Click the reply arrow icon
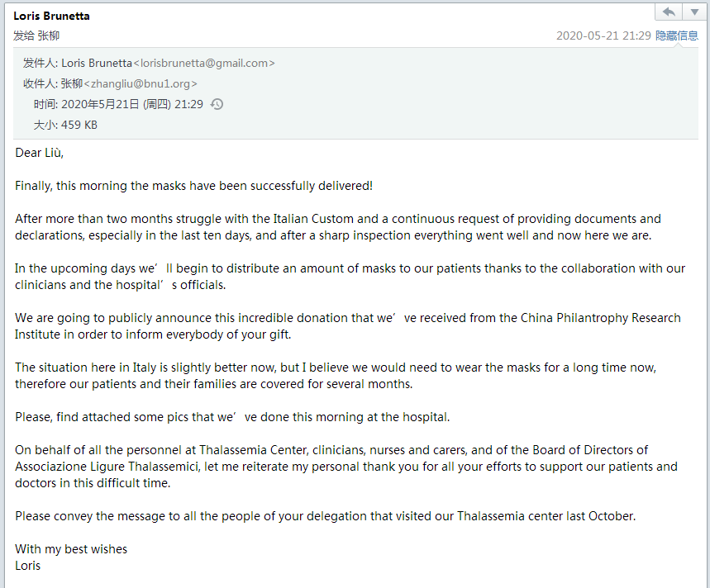The height and width of the screenshot is (588, 710). pos(668,12)
